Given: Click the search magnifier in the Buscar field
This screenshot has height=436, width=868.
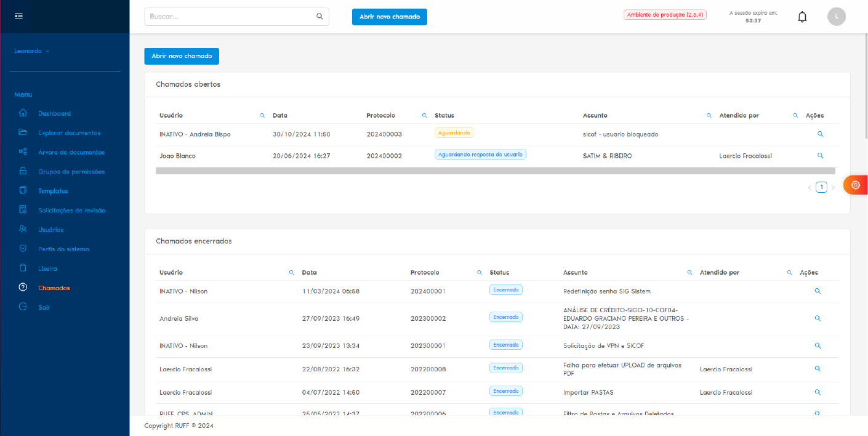Looking at the screenshot, I should [x=319, y=17].
